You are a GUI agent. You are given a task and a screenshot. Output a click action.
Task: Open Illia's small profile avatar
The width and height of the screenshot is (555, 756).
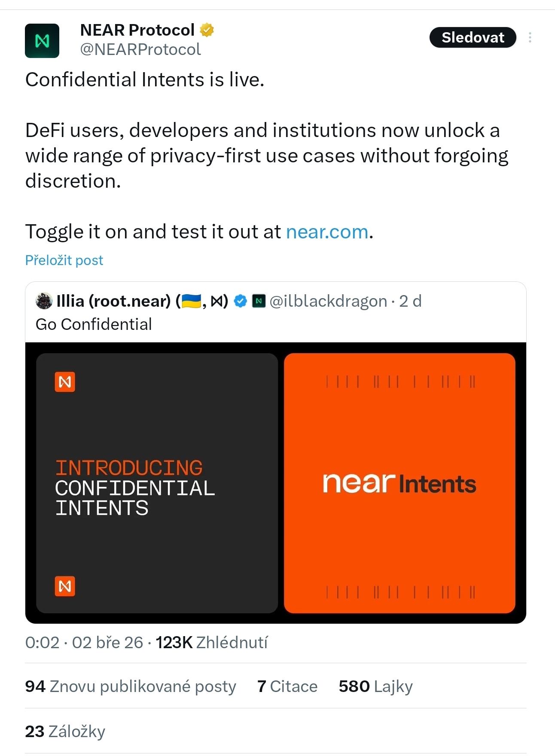coord(44,301)
